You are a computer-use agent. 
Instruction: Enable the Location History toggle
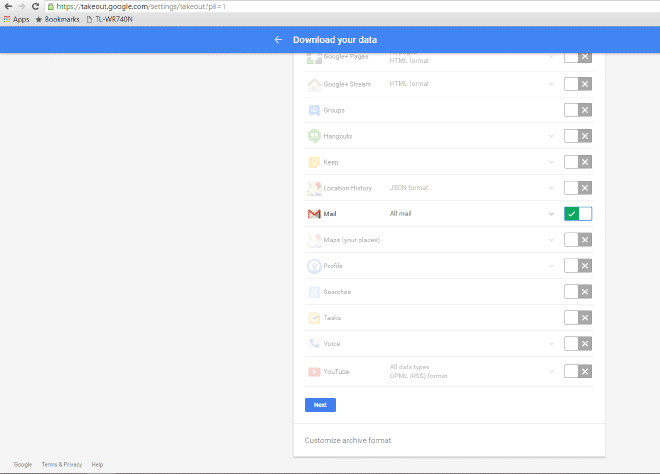[578, 188]
